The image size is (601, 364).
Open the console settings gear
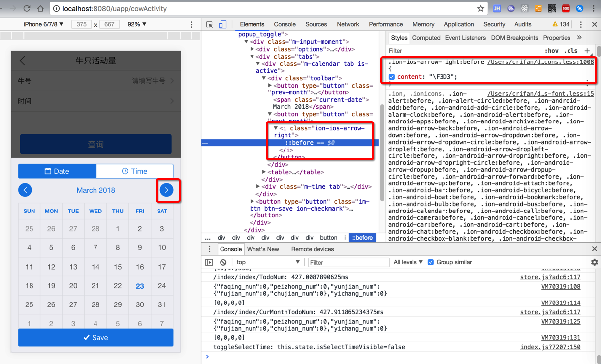click(x=594, y=262)
